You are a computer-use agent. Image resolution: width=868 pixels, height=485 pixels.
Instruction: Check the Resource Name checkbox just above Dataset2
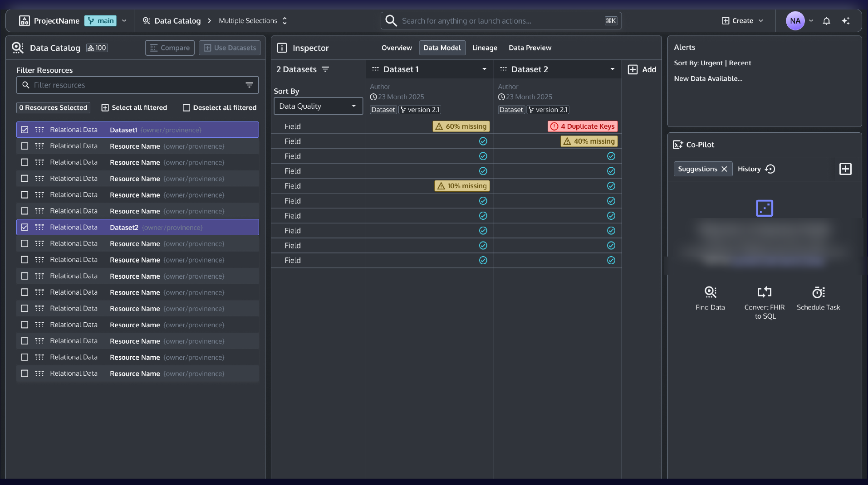pos(25,211)
